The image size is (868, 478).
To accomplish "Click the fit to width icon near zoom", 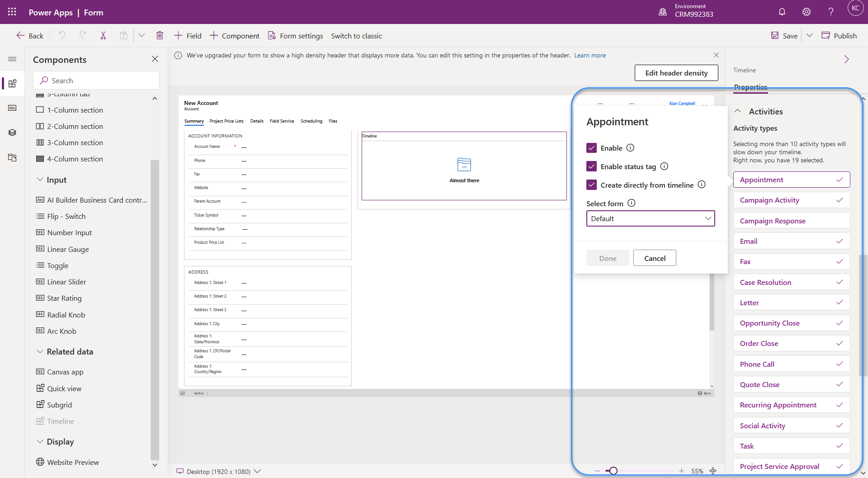I will (x=713, y=471).
